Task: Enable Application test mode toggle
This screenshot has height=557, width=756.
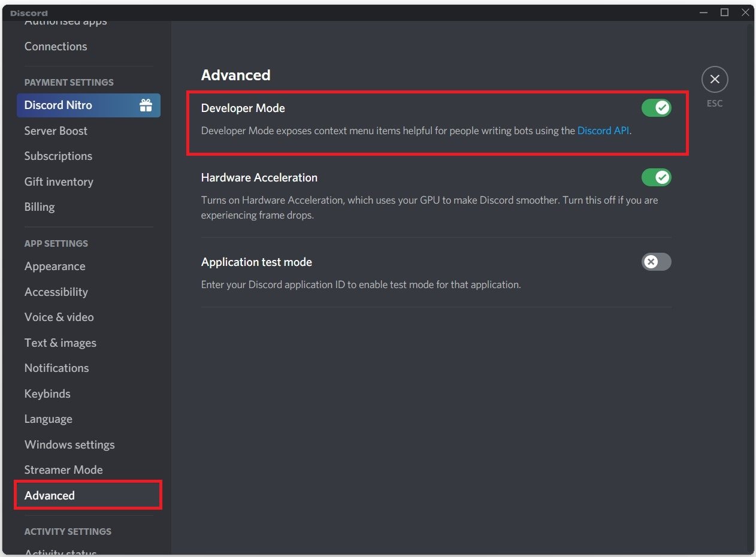Action: [x=656, y=262]
